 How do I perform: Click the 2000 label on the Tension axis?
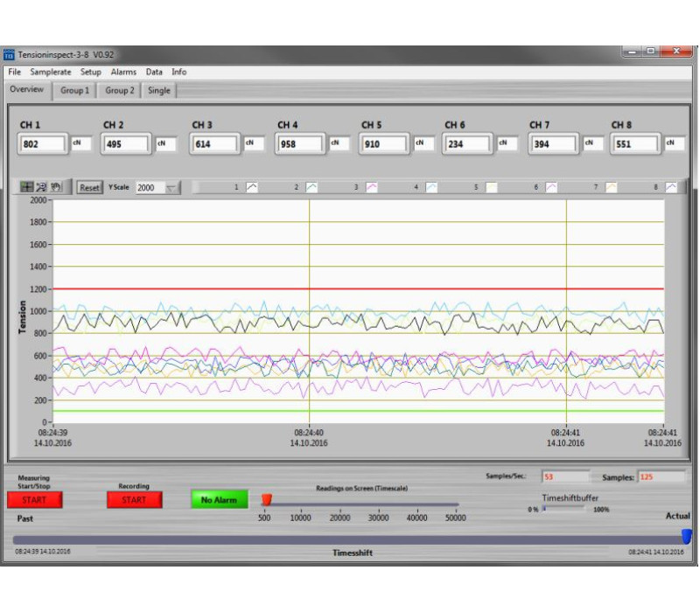pos(38,200)
